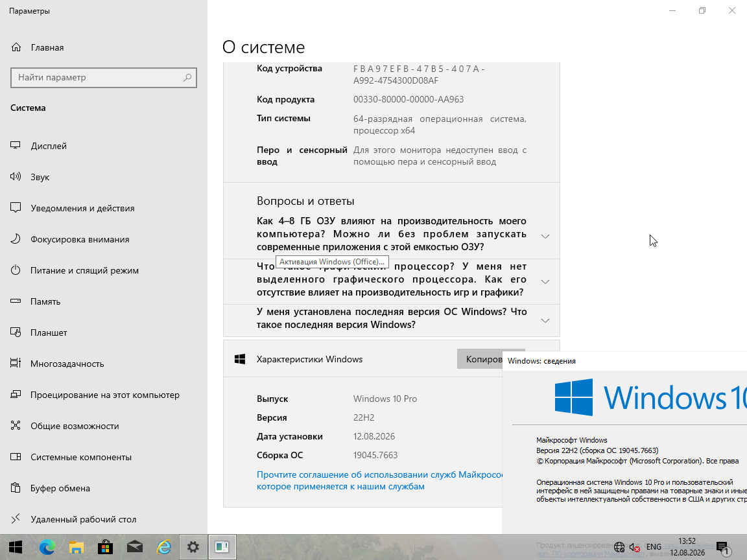
Task: Expand the графический процессор question chevron
Action: pos(545,281)
